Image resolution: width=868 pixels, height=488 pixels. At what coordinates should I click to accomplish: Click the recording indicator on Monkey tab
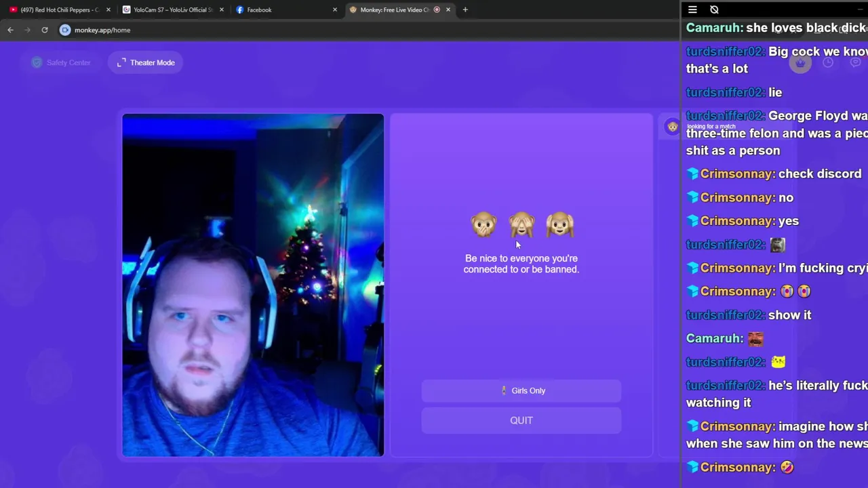(x=437, y=9)
